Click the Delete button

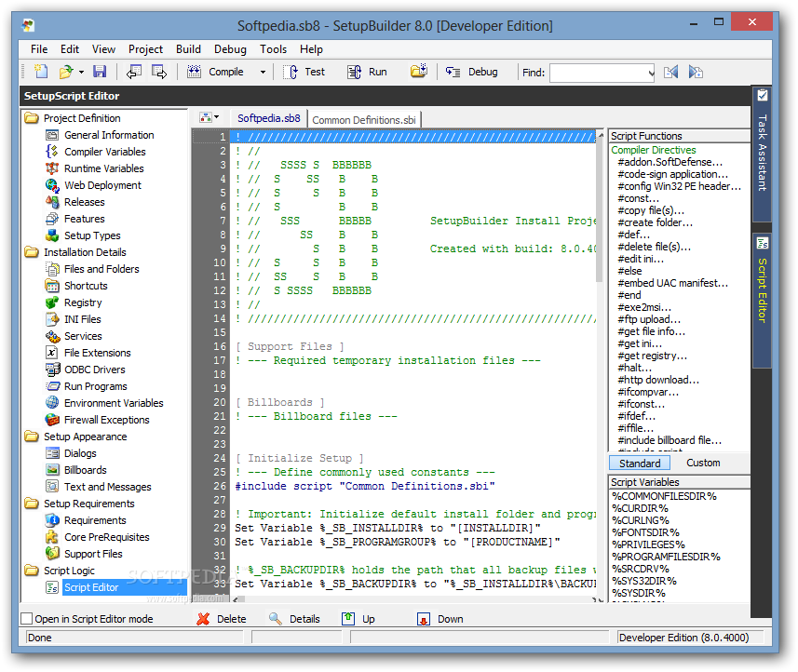(222, 619)
